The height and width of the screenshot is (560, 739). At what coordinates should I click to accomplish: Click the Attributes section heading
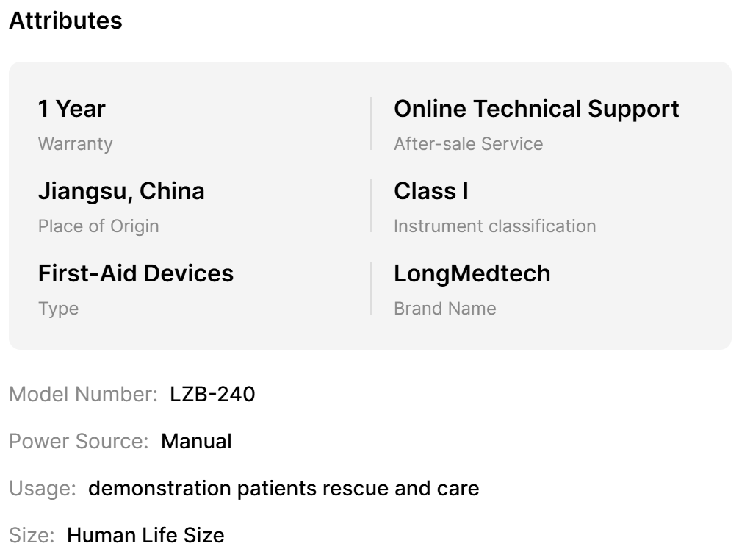point(65,21)
